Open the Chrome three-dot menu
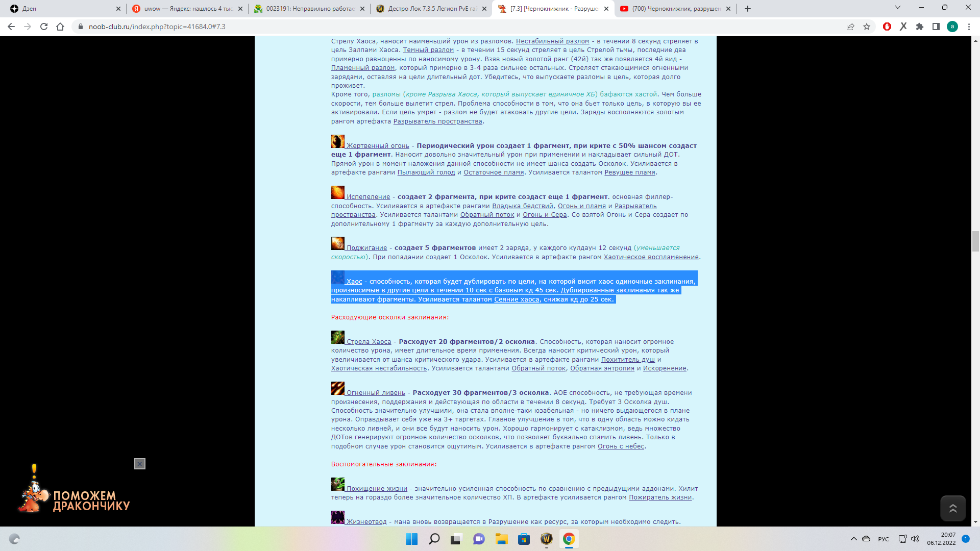 click(x=969, y=27)
